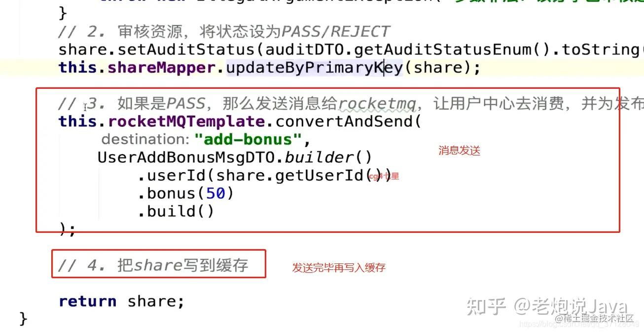Click the .build() call
The height and width of the screenshot is (333, 644).
pyautogui.click(x=176, y=212)
